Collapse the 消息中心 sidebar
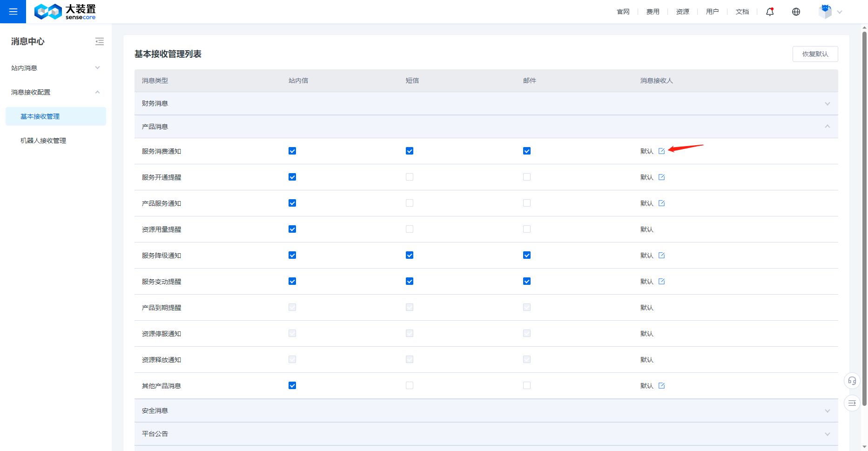868x451 pixels. [100, 41]
